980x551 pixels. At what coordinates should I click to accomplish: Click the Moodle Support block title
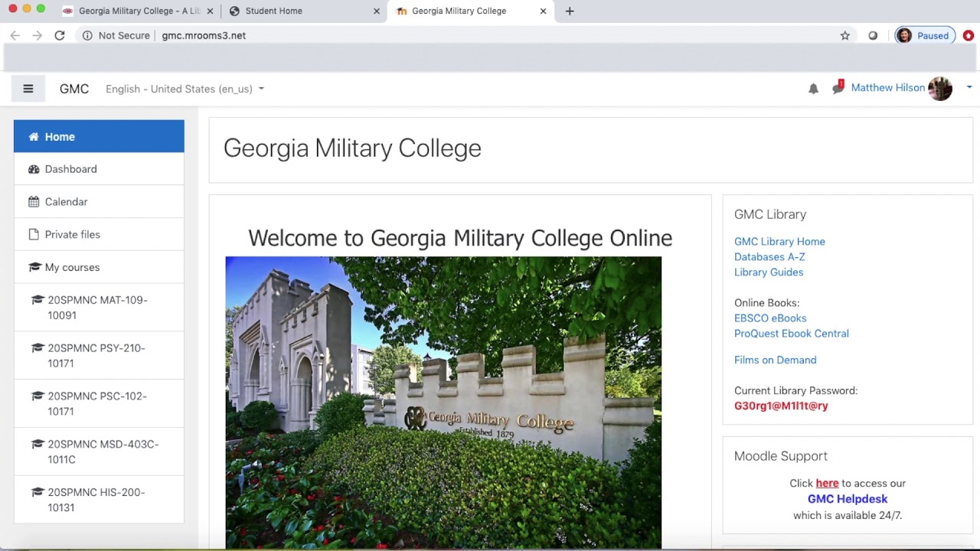point(781,456)
